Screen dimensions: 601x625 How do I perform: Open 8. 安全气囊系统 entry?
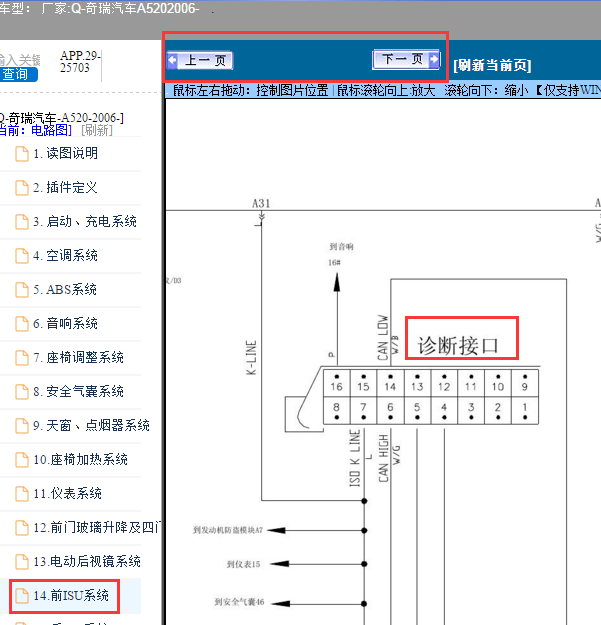(79, 391)
